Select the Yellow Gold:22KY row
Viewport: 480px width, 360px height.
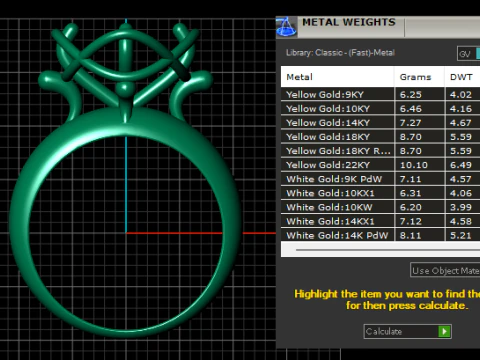point(380,165)
